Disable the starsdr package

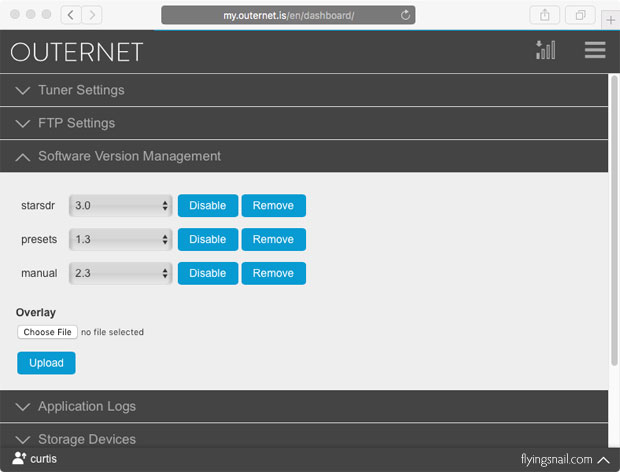(x=208, y=206)
